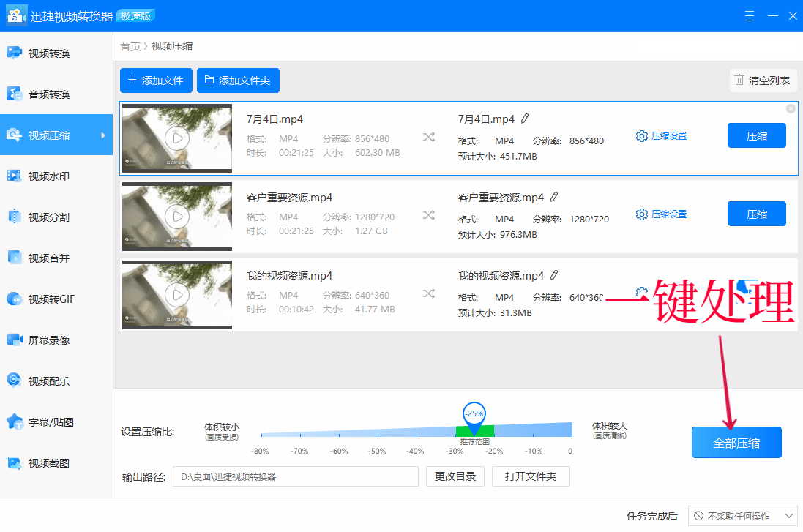Switch to 音频转换 in the sidebar

point(44,94)
